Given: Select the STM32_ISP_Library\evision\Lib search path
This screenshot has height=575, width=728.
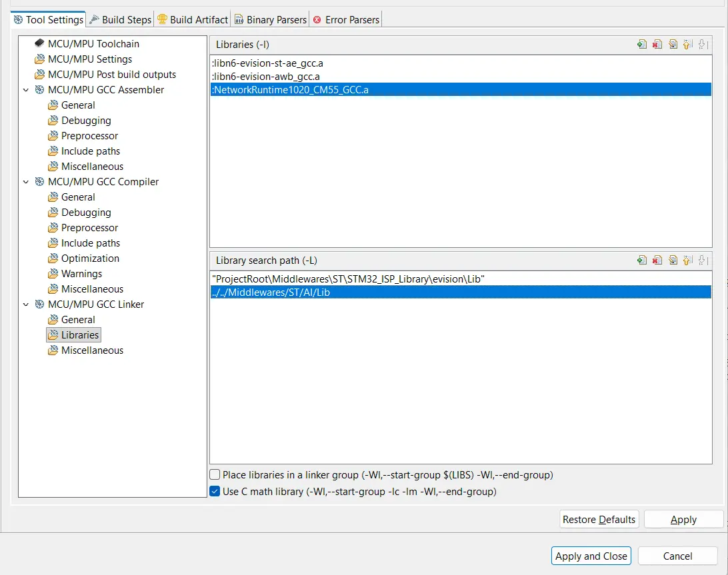Looking at the screenshot, I should pyautogui.click(x=461, y=279).
